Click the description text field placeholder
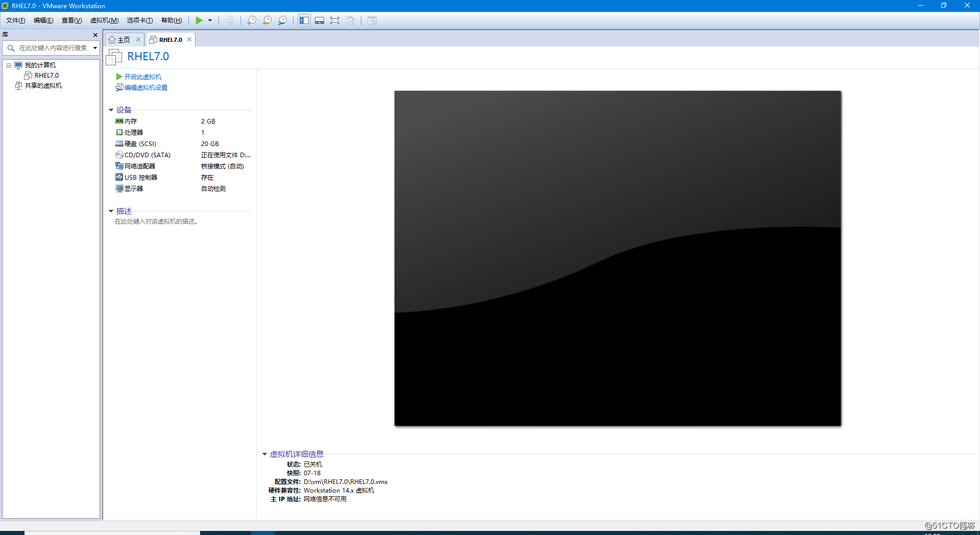 (x=156, y=222)
